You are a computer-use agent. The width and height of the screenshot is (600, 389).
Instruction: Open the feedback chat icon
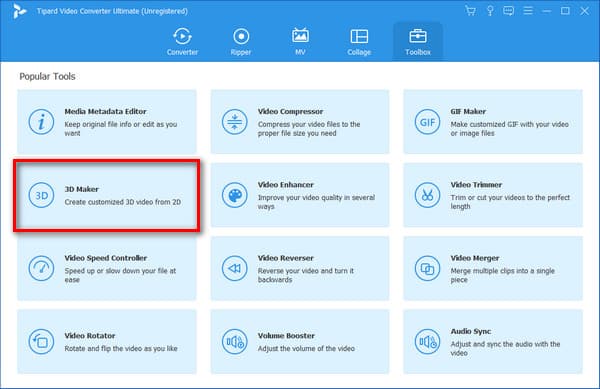point(509,11)
